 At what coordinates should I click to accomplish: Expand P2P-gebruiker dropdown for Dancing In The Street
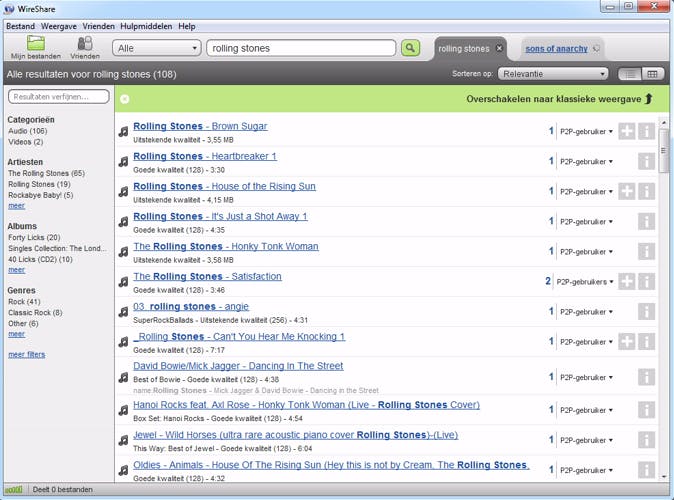point(586,377)
